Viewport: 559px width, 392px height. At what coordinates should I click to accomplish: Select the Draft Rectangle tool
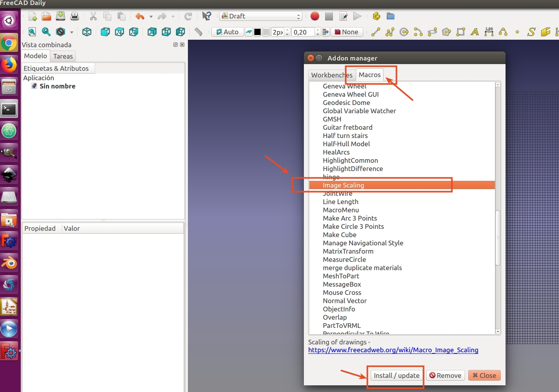(461, 32)
